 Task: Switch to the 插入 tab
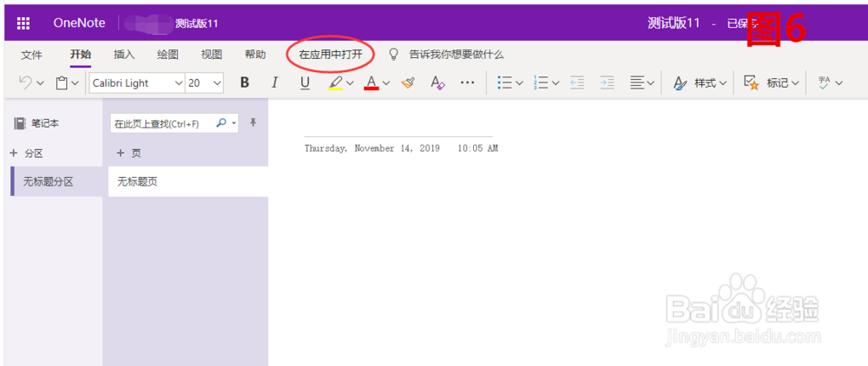(124, 55)
